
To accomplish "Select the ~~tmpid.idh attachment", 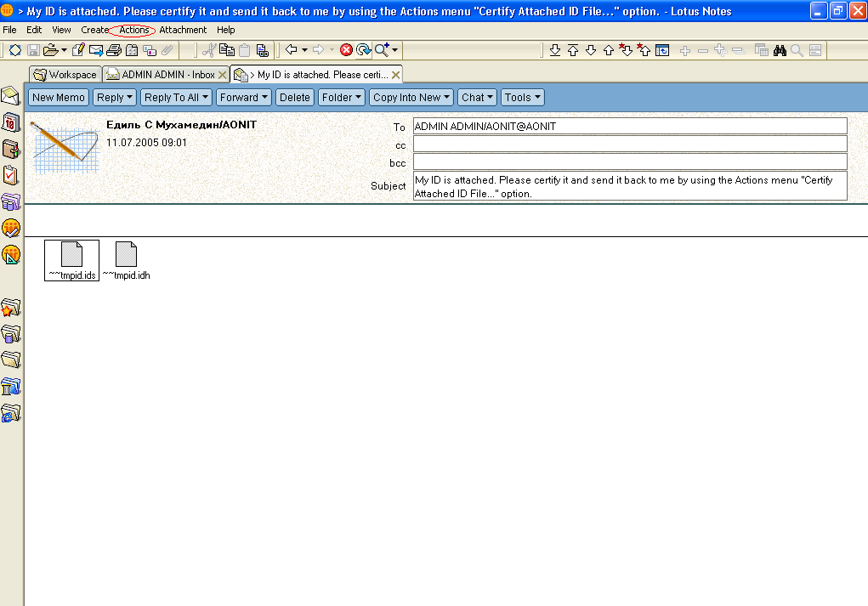I will (x=126, y=260).
